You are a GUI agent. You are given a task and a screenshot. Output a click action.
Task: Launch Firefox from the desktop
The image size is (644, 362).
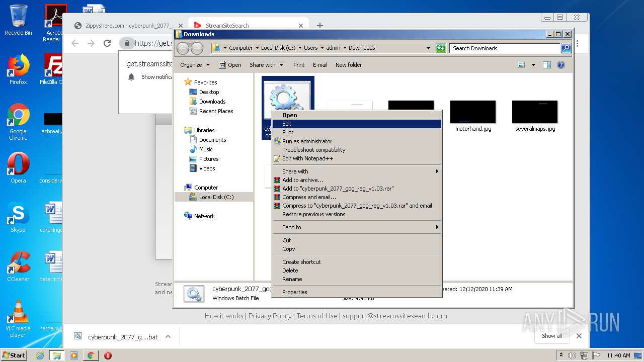coord(18,69)
